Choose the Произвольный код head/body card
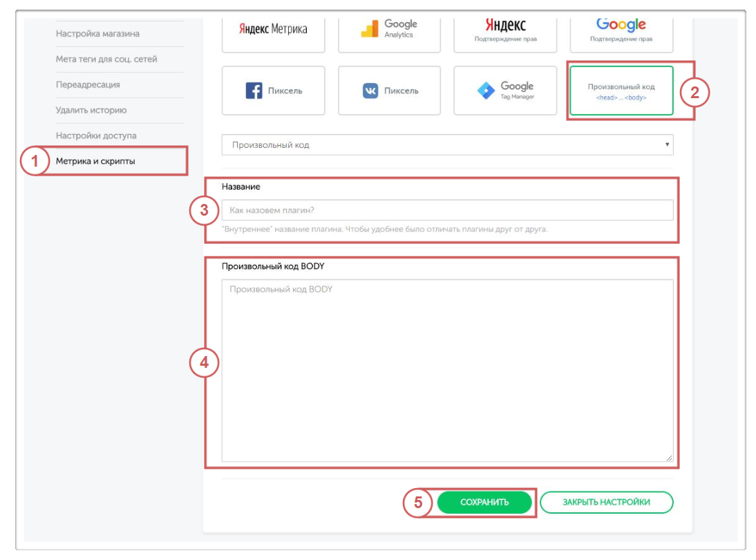 click(621, 91)
